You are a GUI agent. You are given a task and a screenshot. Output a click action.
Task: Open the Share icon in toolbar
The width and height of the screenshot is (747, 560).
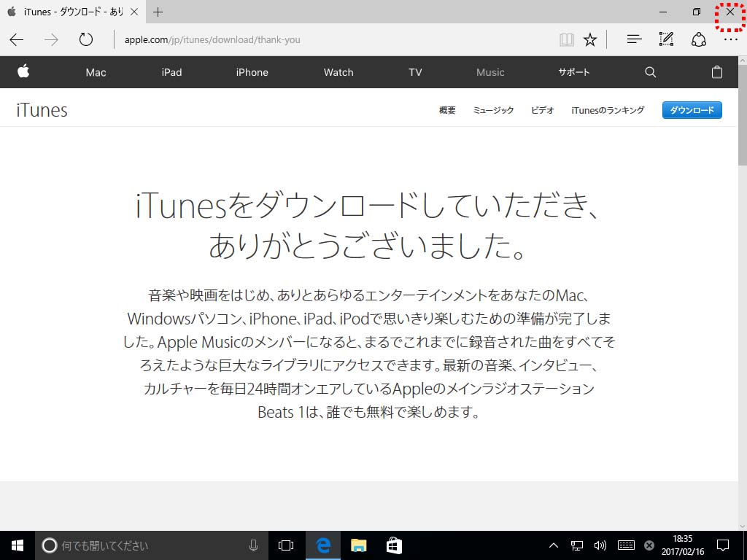click(698, 39)
